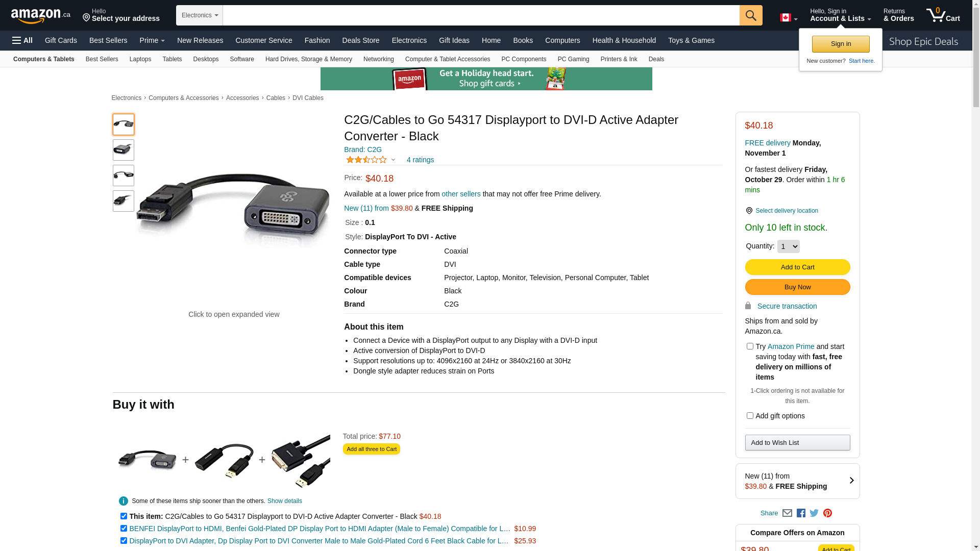Select the second product thumbnail image
The width and height of the screenshot is (980, 551).
click(x=124, y=150)
